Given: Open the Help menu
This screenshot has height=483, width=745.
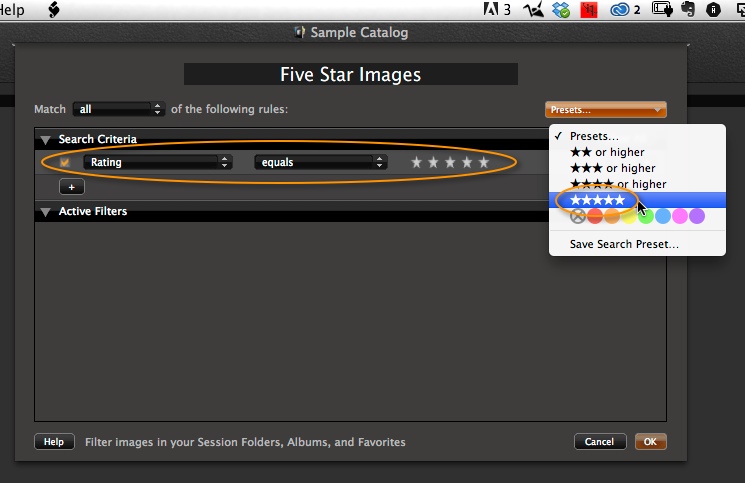Looking at the screenshot, I should tap(11, 9).
